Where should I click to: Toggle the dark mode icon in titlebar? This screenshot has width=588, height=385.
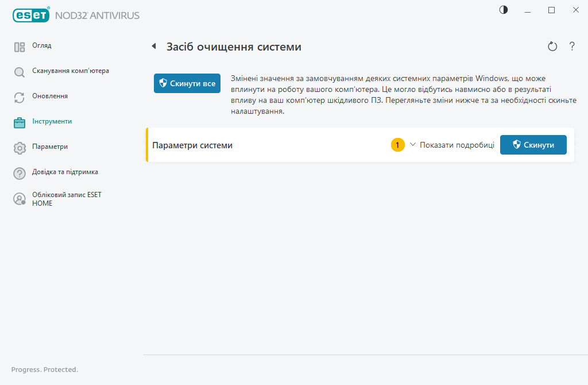(x=503, y=10)
